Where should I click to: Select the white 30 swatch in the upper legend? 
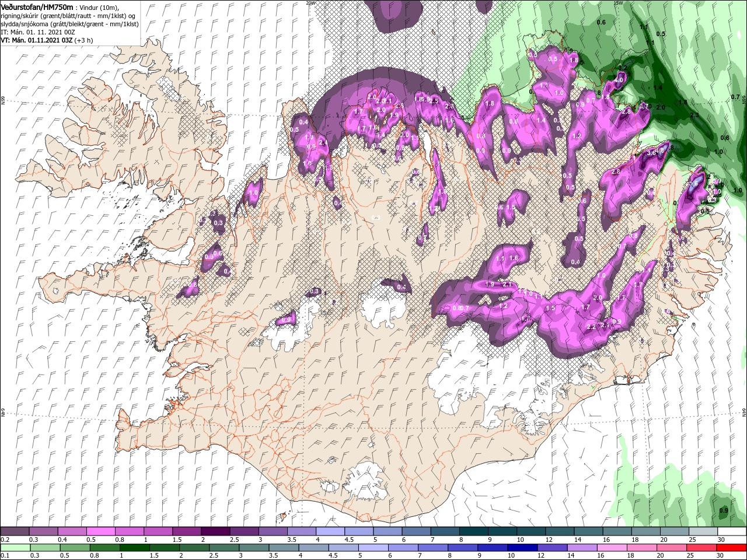point(732,531)
